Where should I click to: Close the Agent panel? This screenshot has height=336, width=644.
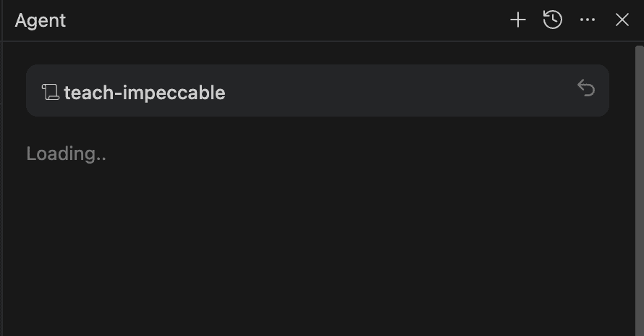point(622,20)
